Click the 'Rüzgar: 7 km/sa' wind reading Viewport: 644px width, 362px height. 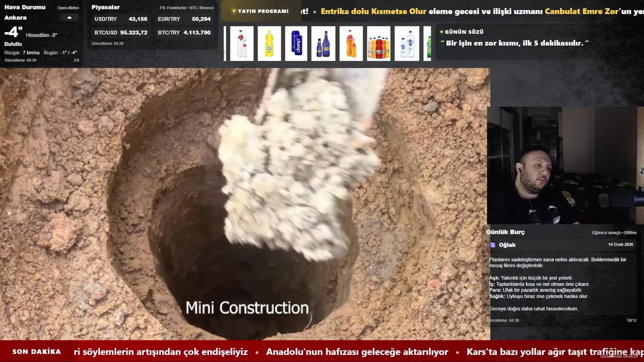(22, 53)
